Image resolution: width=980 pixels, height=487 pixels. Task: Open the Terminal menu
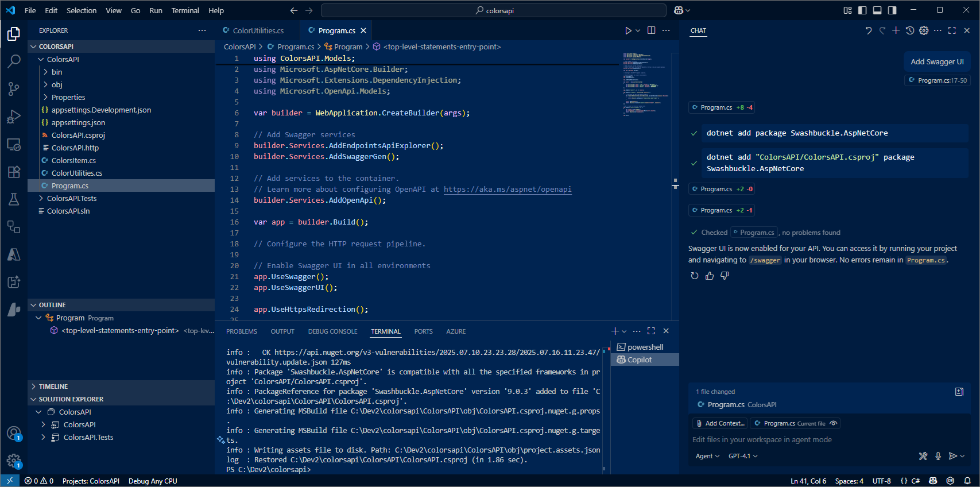tap(185, 10)
